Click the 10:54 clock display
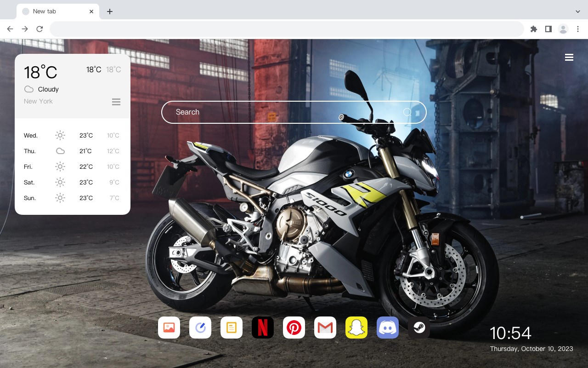 pyautogui.click(x=510, y=333)
